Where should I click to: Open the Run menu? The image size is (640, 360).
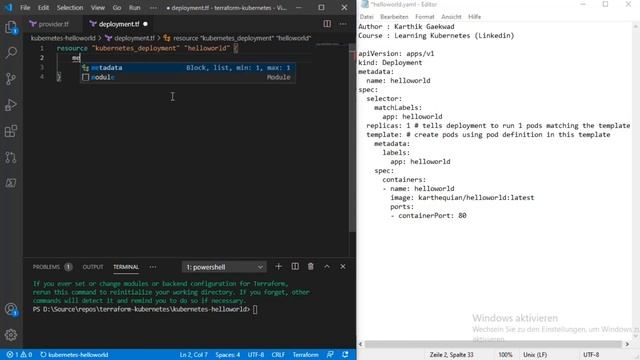[x=134, y=8]
